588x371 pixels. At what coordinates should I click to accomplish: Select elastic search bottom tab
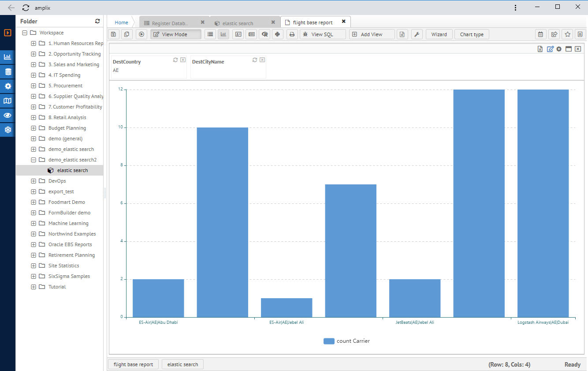click(182, 364)
